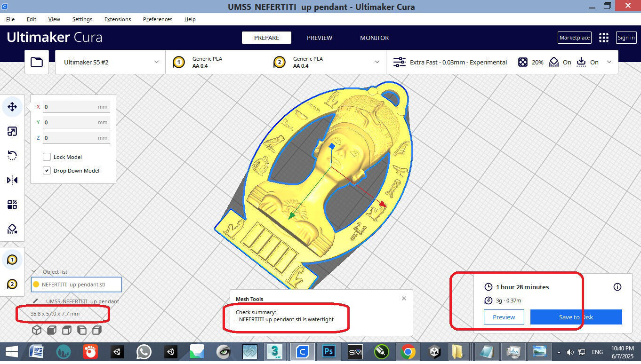Click the taskbar clock showing 10:40 PM
Viewport: 641px width, 364px height.
pos(623,352)
